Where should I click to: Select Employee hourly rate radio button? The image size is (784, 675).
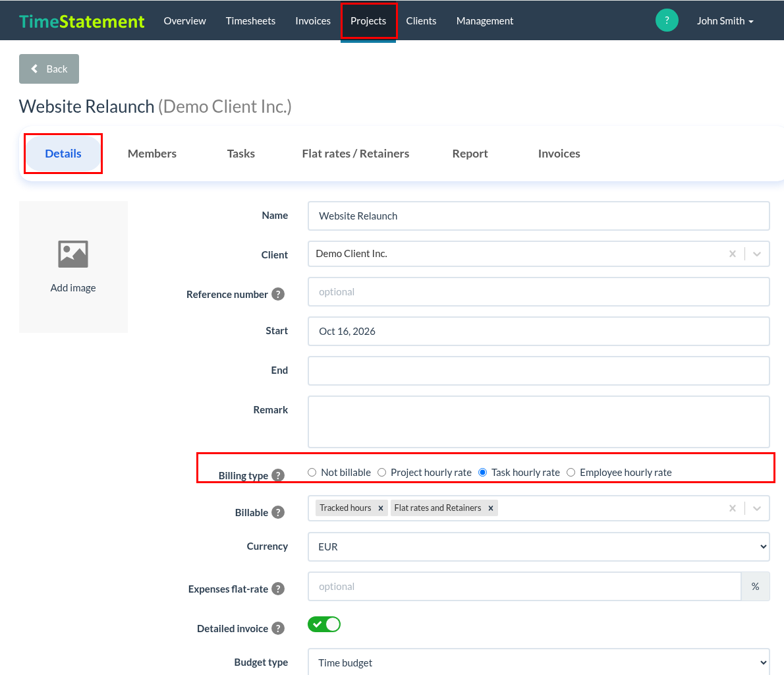pyautogui.click(x=571, y=473)
